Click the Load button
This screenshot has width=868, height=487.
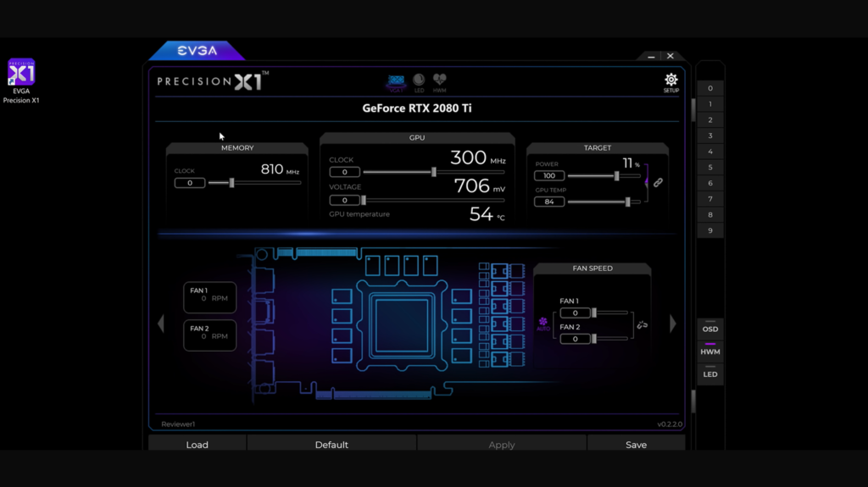click(x=197, y=445)
